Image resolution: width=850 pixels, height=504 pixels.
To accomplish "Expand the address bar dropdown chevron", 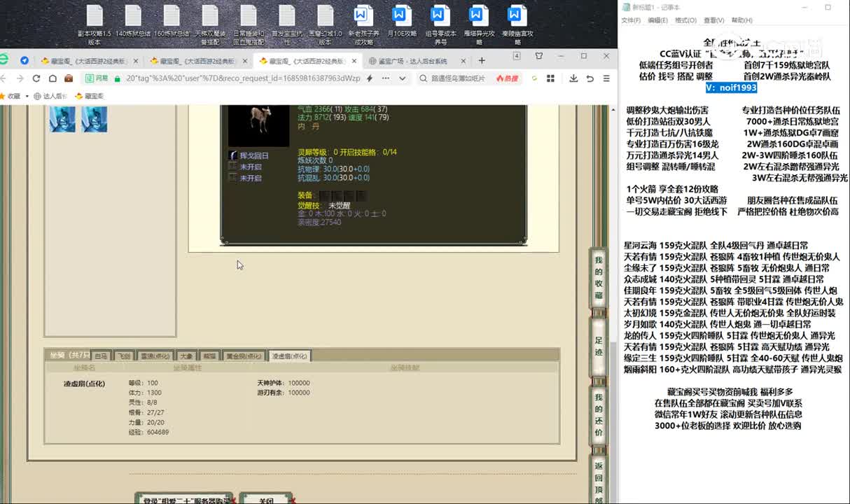I will click(402, 78).
